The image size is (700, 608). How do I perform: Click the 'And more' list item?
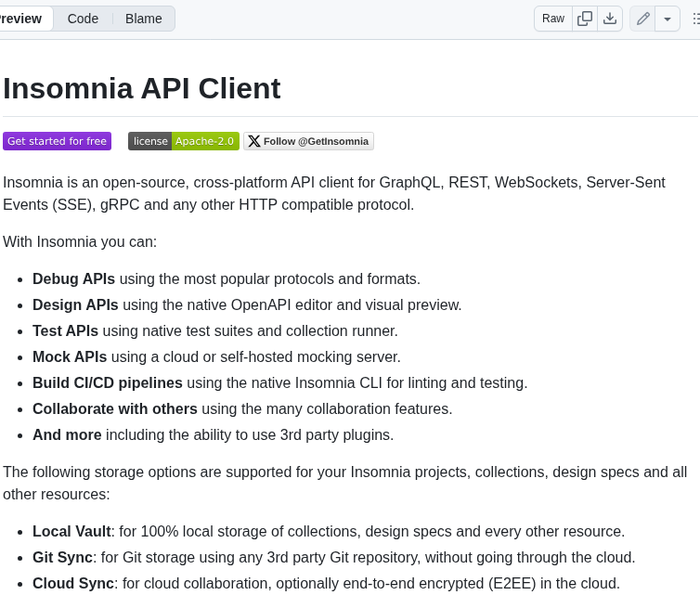[x=213, y=434]
